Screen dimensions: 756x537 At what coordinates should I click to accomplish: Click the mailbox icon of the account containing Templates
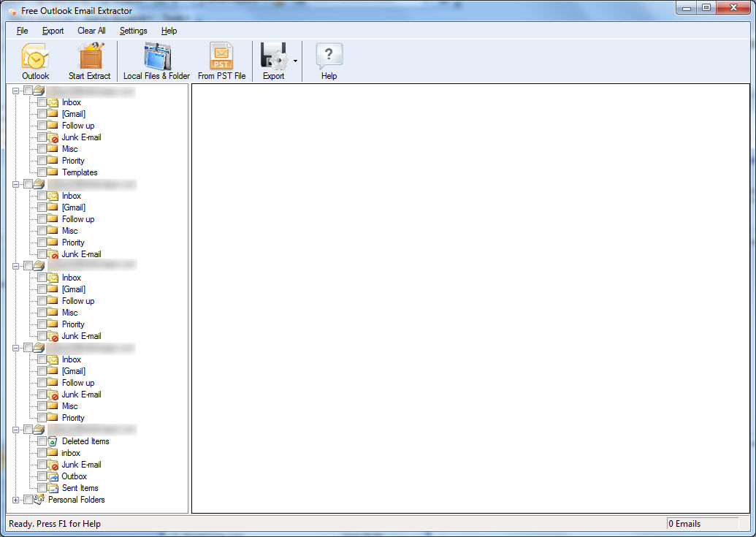coord(39,90)
